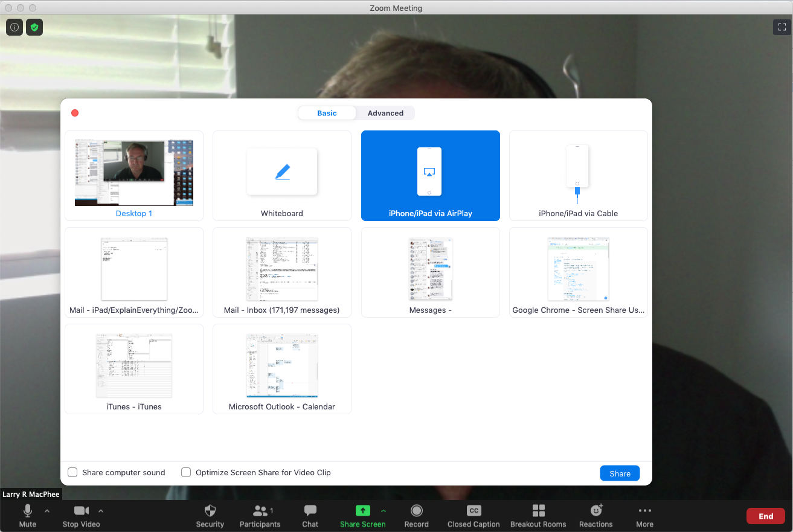
Task: Select the iTunes window to share
Action: pyautogui.click(x=134, y=369)
